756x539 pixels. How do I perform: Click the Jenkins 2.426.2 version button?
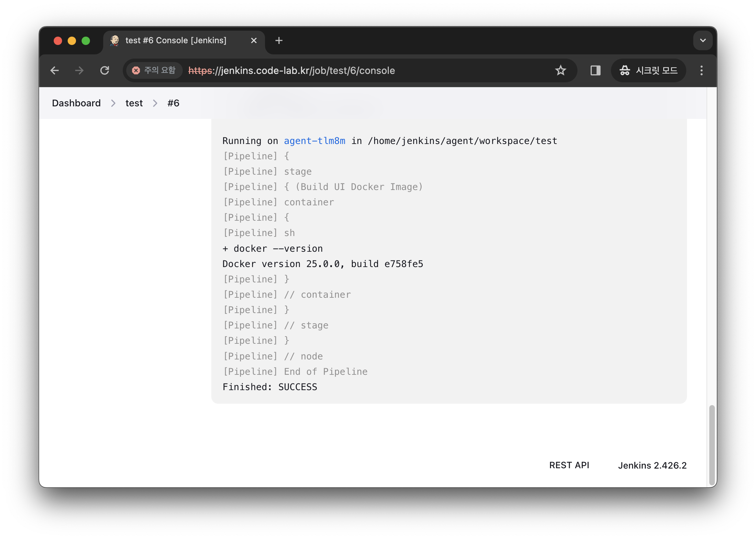[652, 465]
